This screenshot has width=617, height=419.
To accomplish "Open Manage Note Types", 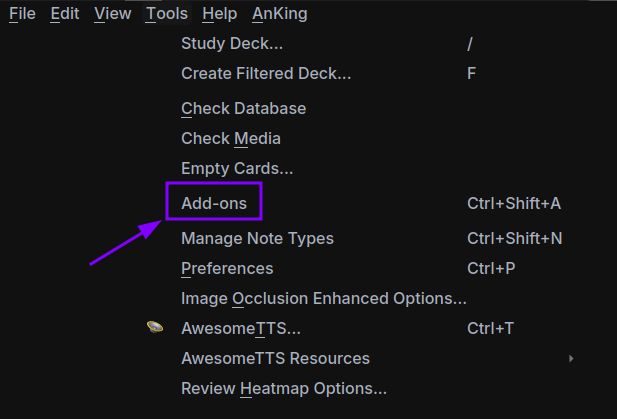I will (x=257, y=238).
